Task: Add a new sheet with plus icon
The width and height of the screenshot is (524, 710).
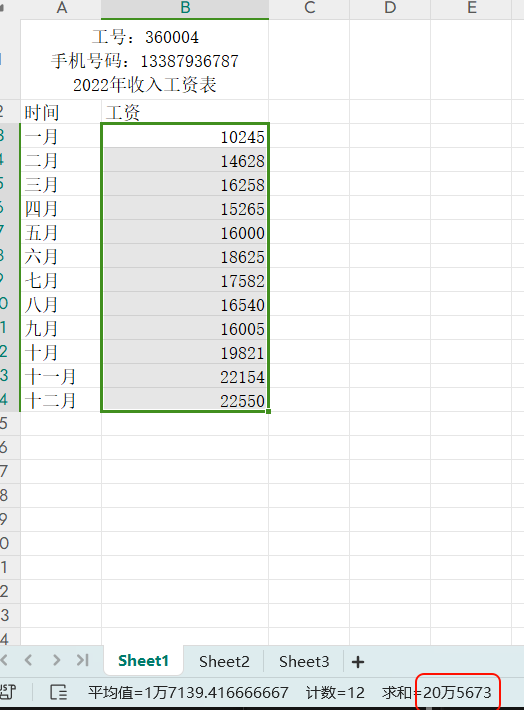Action: pyautogui.click(x=358, y=662)
